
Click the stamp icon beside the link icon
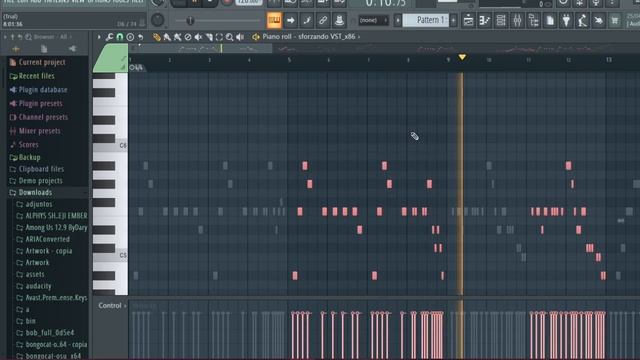[339, 20]
